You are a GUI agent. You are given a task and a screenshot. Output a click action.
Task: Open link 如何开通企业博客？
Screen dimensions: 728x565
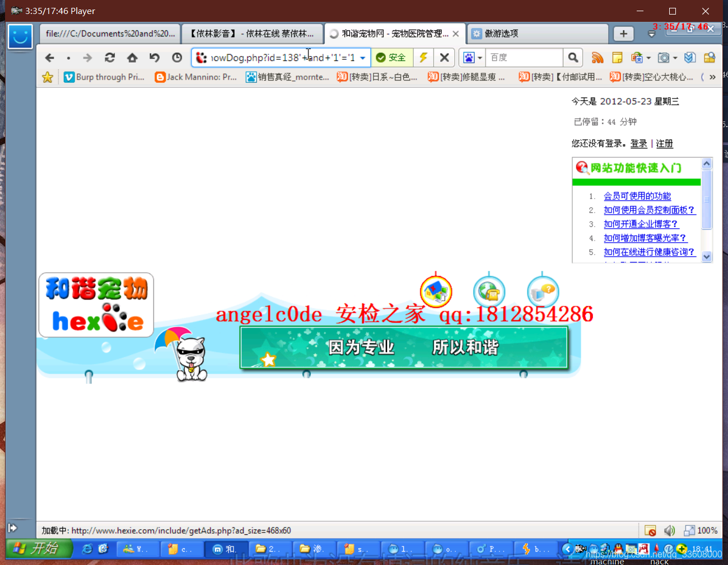[641, 223]
